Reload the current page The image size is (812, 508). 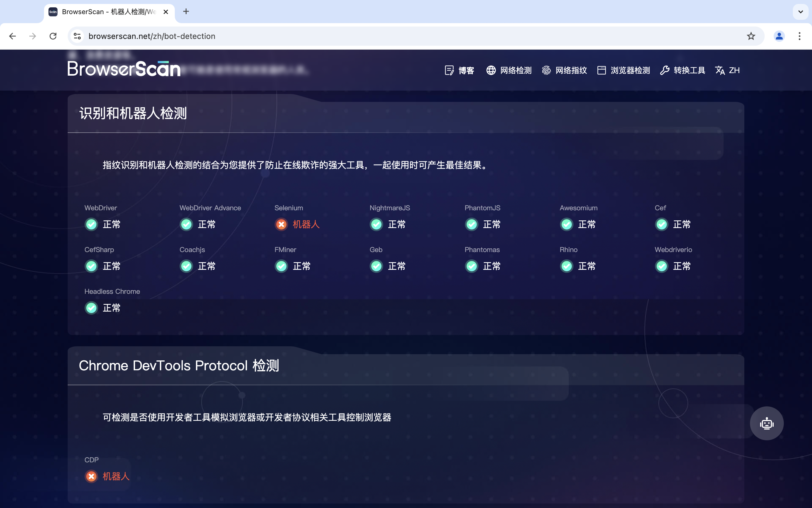53,36
